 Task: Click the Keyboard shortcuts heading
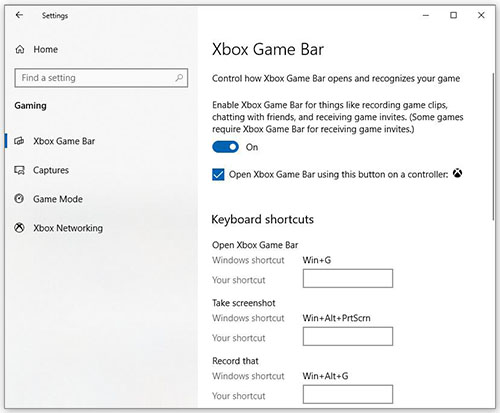click(x=263, y=219)
